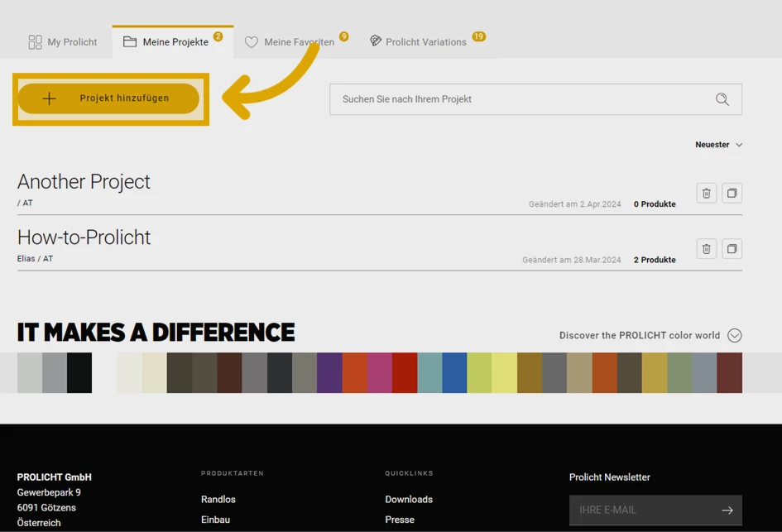782x532 pixels.
Task: Select the black color swatch
Action: (x=79, y=372)
